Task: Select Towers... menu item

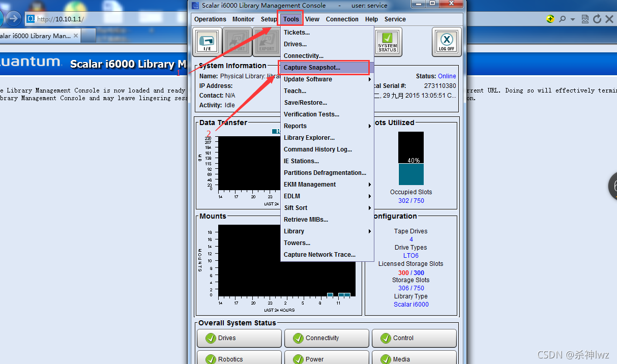Action: coord(327,243)
